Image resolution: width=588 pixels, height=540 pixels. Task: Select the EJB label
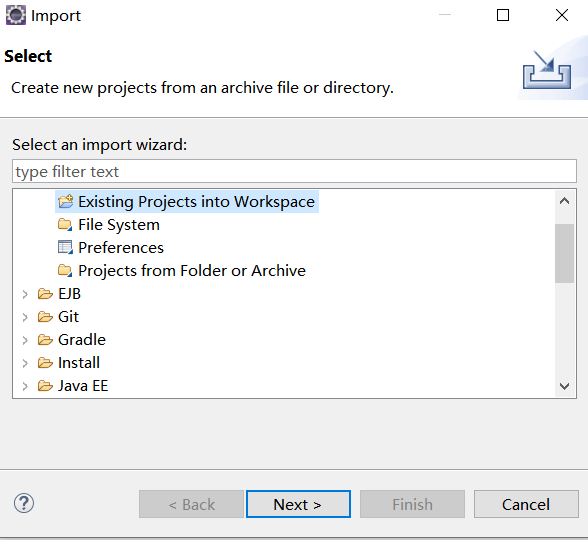(x=69, y=294)
